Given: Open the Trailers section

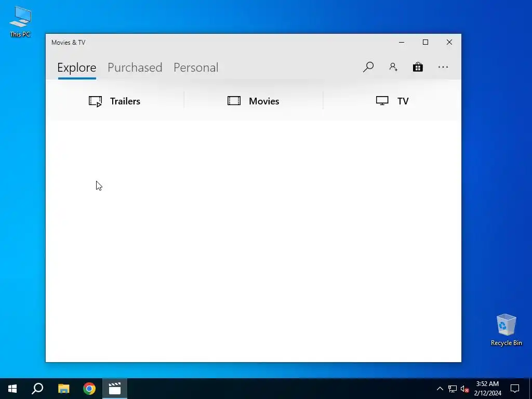Looking at the screenshot, I should tap(114, 101).
